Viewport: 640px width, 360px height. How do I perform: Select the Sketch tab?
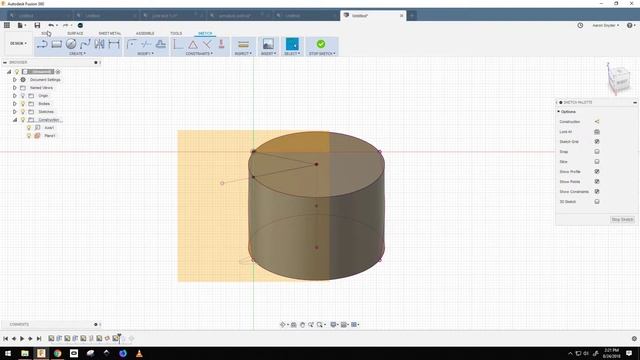click(205, 33)
